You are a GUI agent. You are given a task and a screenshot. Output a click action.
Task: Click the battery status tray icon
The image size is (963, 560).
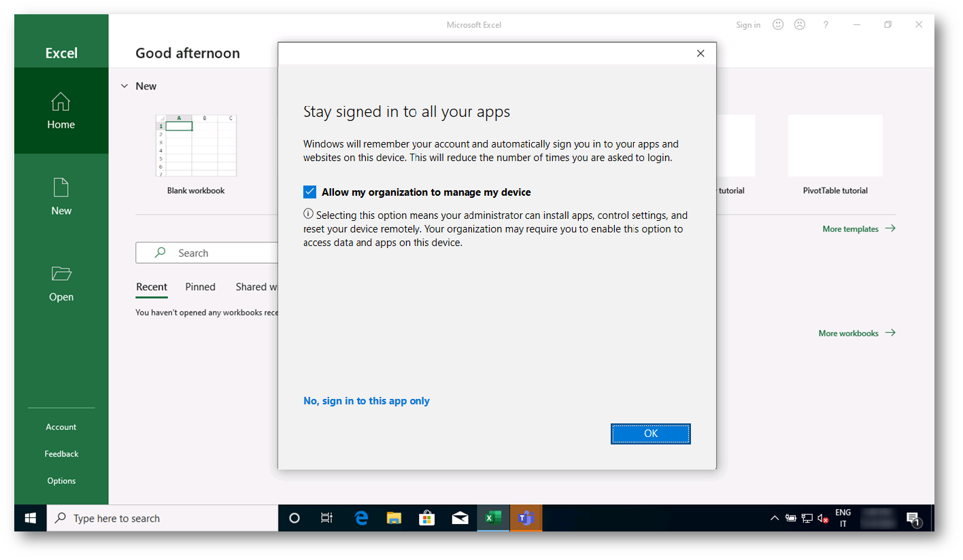pyautogui.click(x=791, y=518)
